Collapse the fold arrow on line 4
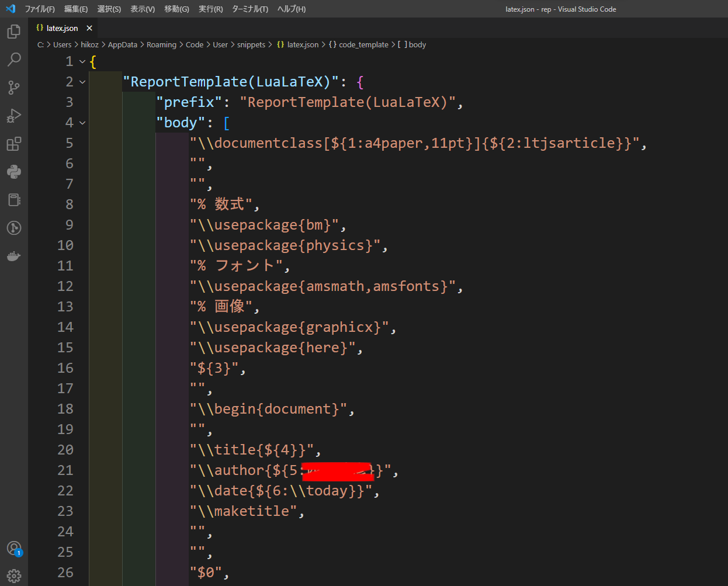The width and height of the screenshot is (728, 586). 82,123
